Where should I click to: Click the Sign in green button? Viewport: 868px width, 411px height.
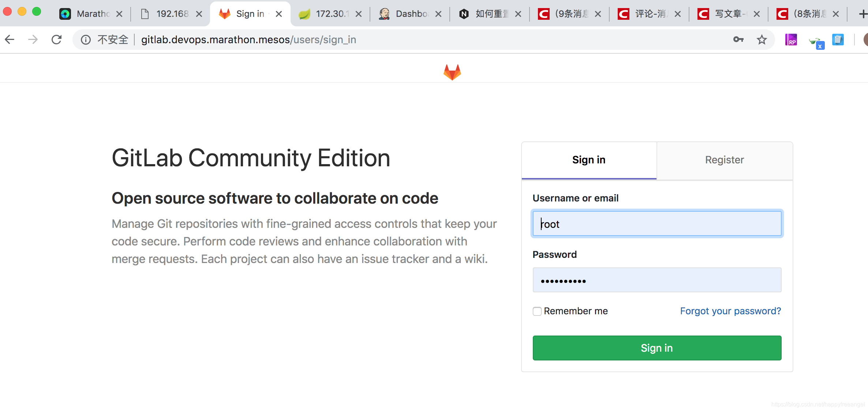[656, 348]
